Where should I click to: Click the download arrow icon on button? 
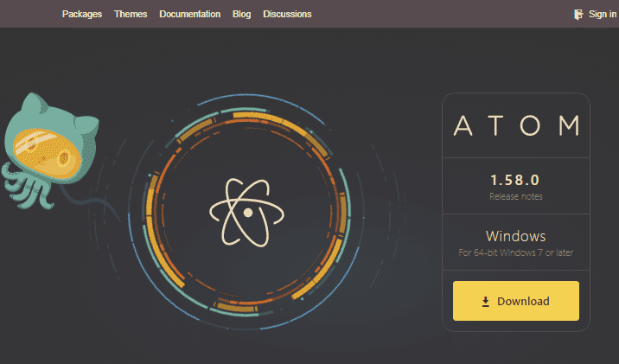point(486,302)
